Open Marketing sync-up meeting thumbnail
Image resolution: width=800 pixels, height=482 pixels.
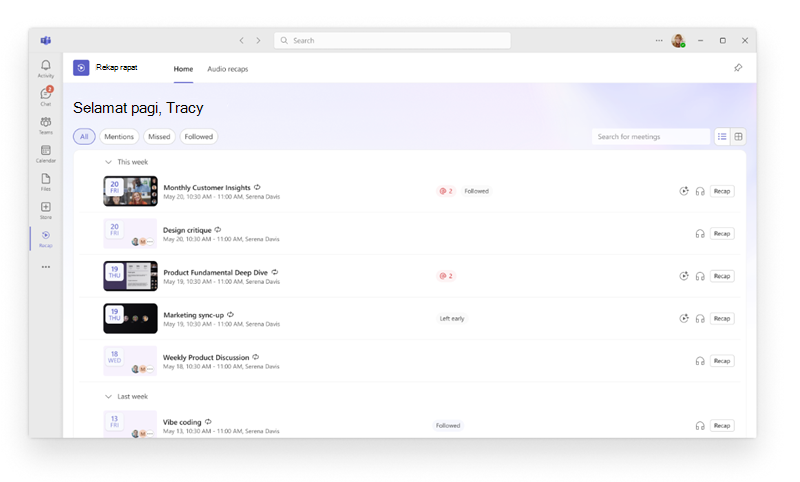tap(130, 318)
